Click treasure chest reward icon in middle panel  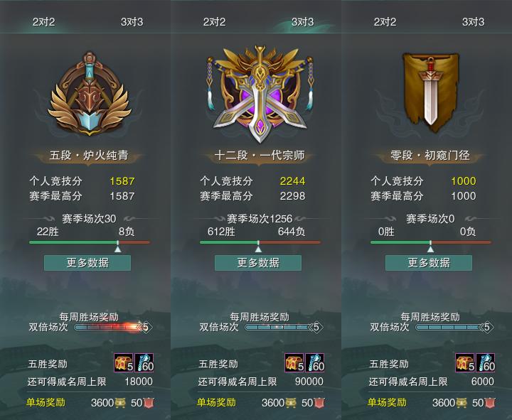tap(294, 362)
